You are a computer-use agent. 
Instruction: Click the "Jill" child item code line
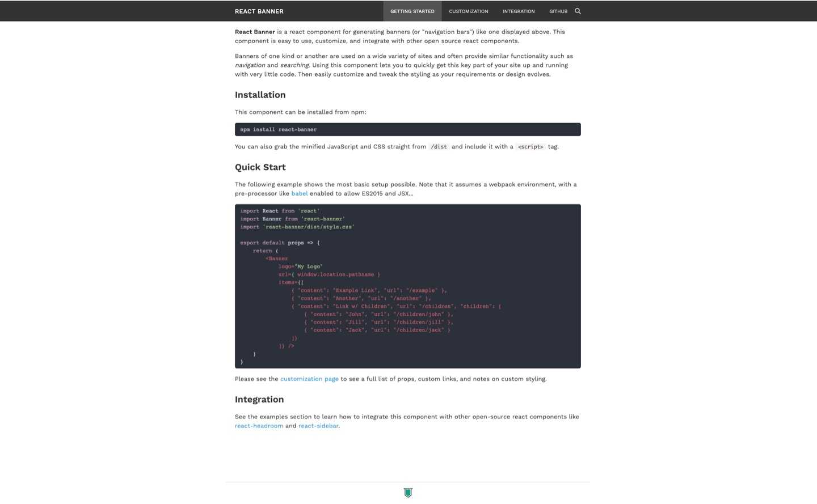point(379,322)
